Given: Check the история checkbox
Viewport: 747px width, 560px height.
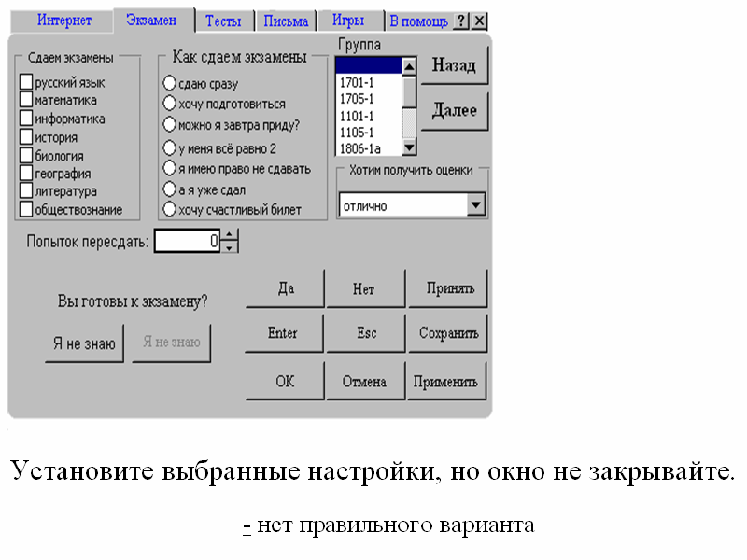Looking at the screenshot, I should pos(26,136).
